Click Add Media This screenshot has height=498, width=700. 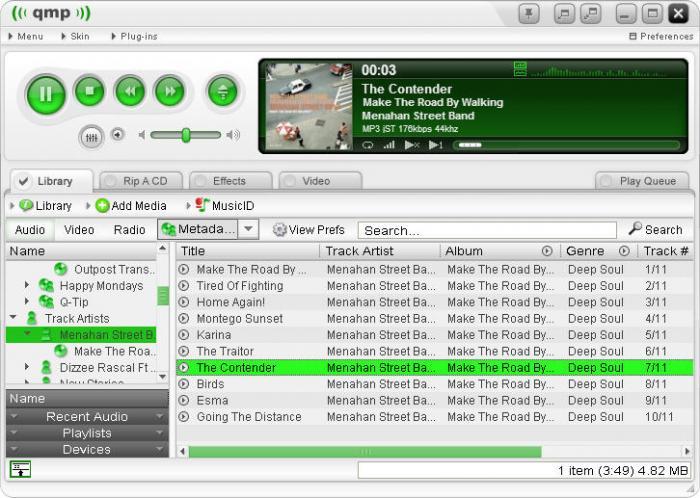tap(126, 206)
